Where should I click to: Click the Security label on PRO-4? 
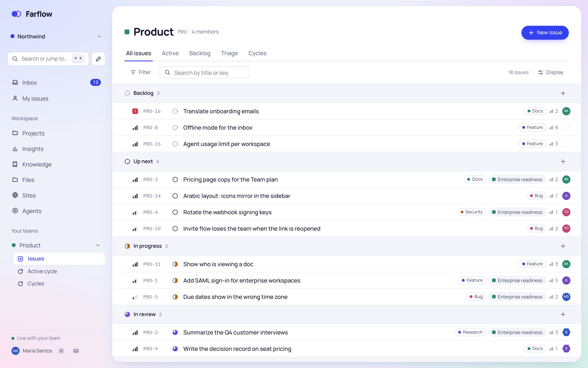pos(471,212)
